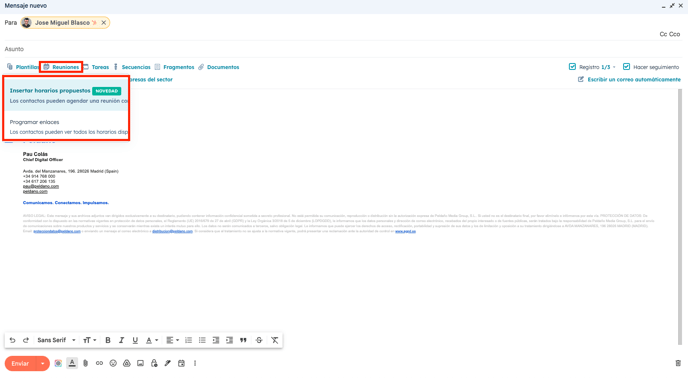Viewport: 688px width, 378px height.
Task: Click Escribir un correo automáticamente
Action: coord(629,79)
